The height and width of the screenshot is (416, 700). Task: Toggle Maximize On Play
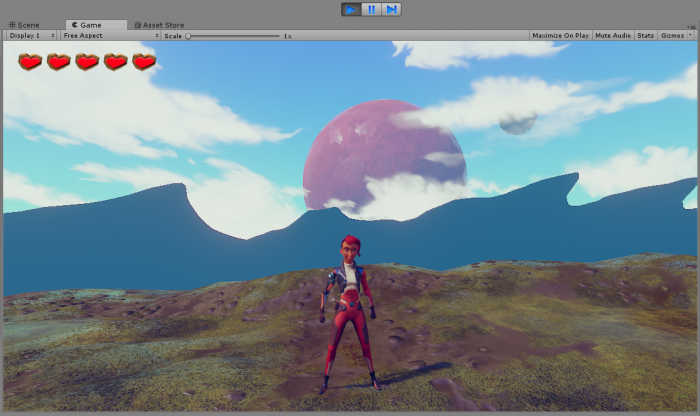[x=560, y=35]
